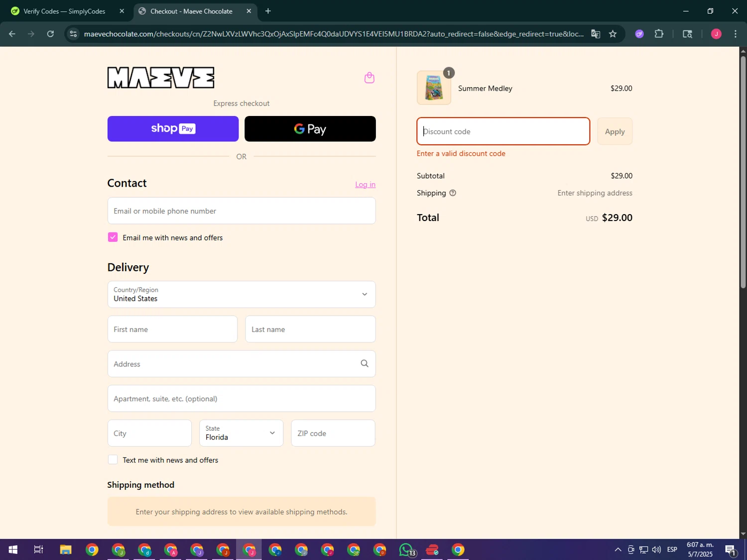
Task: Open the Chrome profile avatar J
Action: pyautogui.click(x=716, y=34)
